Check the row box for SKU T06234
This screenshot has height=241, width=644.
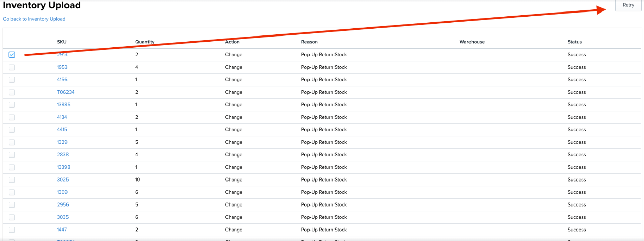tap(12, 92)
